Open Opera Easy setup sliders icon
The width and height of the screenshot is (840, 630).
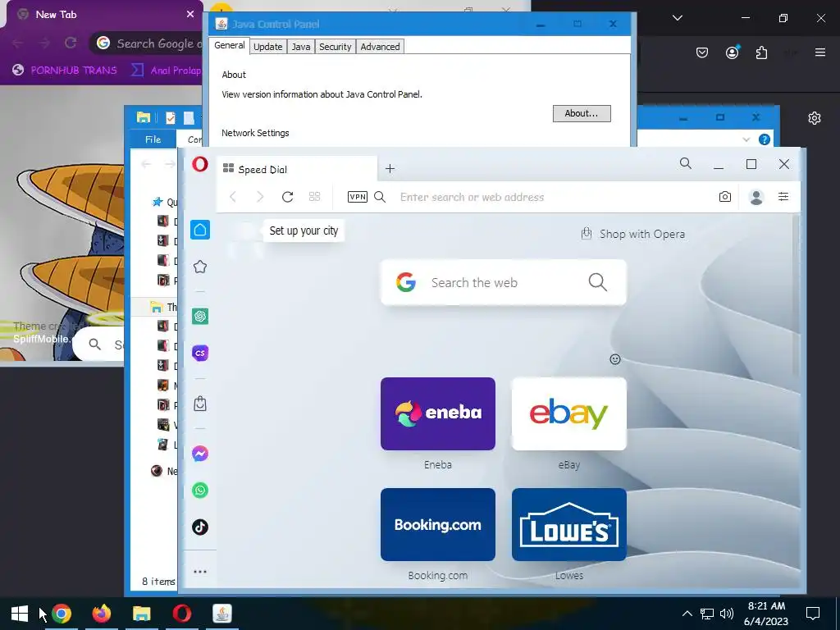point(783,197)
